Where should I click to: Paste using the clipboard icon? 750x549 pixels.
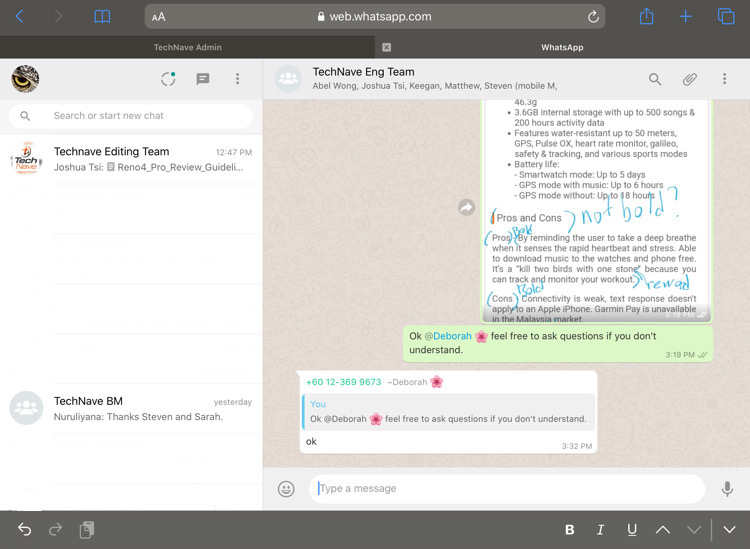[87, 529]
